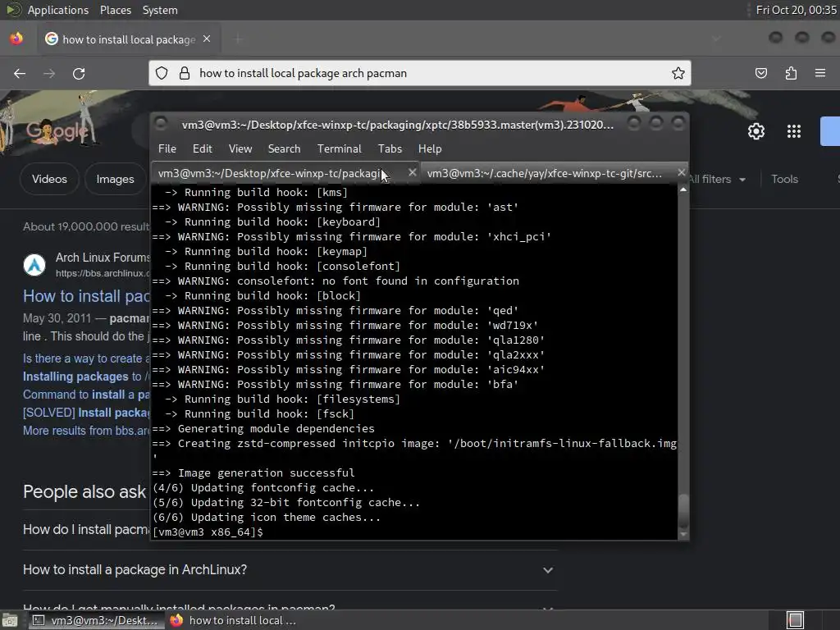840x630 pixels.
Task: Open the Terminal menu in menubar
Action: pyautogui.click(x=339, y=149)
